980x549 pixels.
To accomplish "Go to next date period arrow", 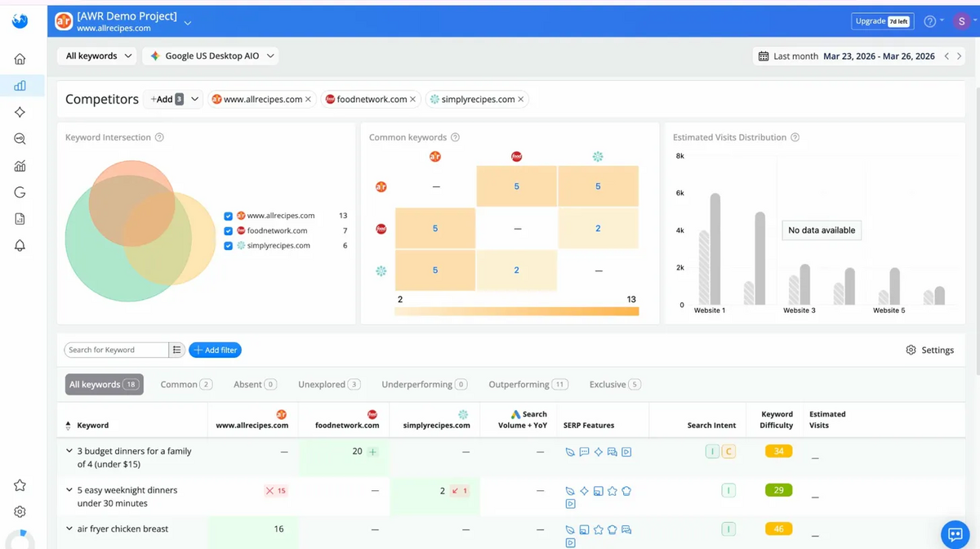I will pos(959,56).
